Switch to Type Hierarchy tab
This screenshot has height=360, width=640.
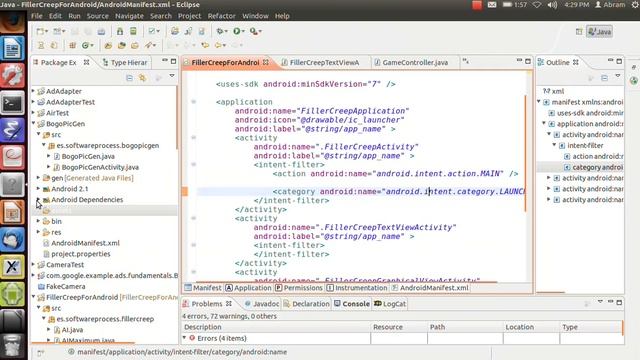pos(125,62)
